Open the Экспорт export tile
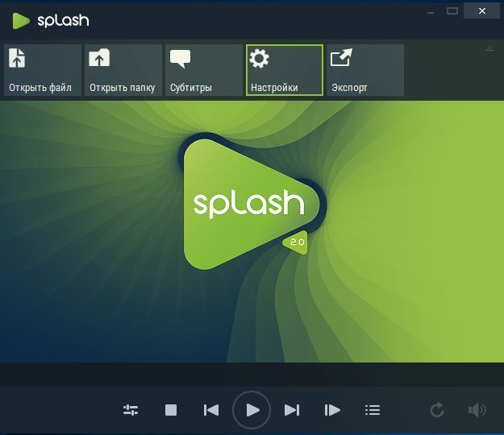This screenshot has width=504, height=435. pyautogui.click(x=365, y=70)
